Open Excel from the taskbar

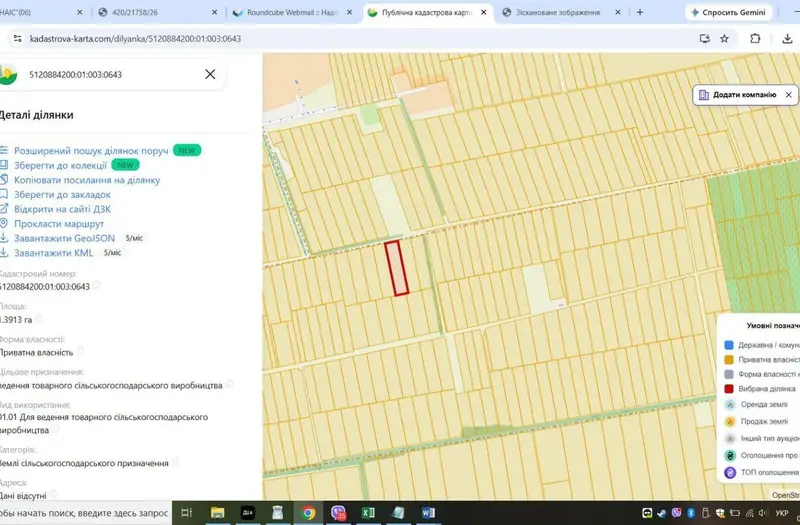point(368,513)
